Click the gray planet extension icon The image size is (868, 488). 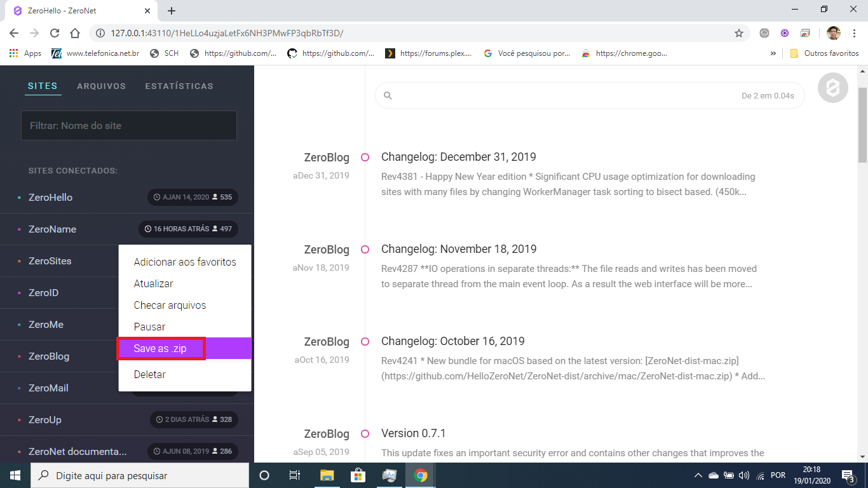pyautogui.click(x=764, y=33)
